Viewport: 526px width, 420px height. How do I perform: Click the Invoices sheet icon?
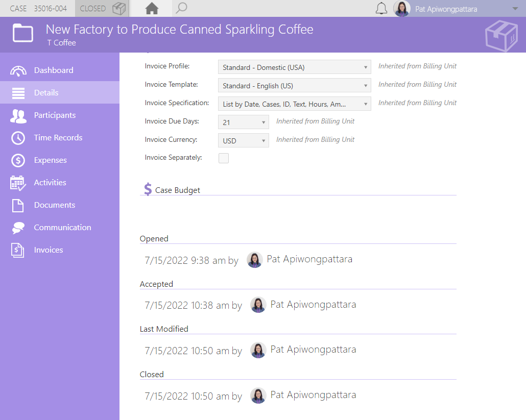click(x=18, y=250)
